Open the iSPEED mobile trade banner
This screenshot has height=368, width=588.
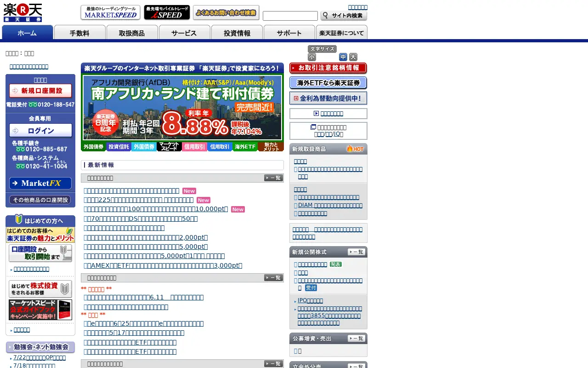167,12
